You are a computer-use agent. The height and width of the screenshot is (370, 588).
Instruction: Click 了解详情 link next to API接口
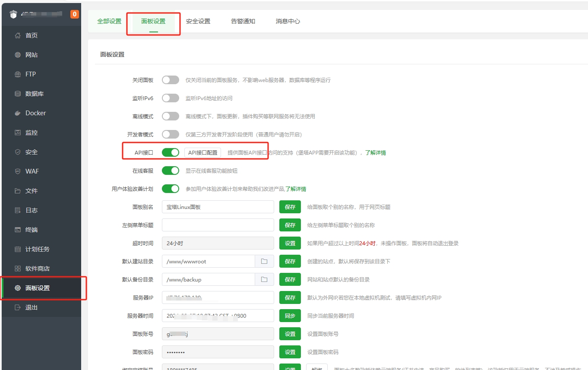click(x=376, y=153)
